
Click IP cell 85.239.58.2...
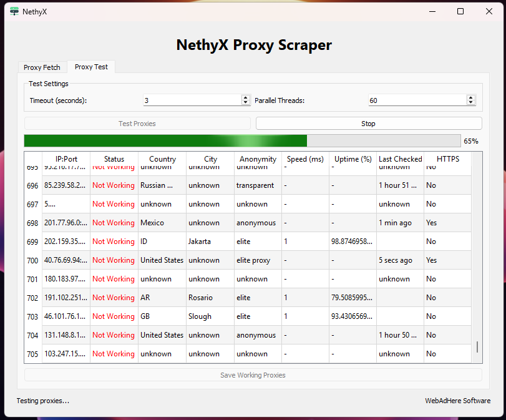[x=66, y=185]
